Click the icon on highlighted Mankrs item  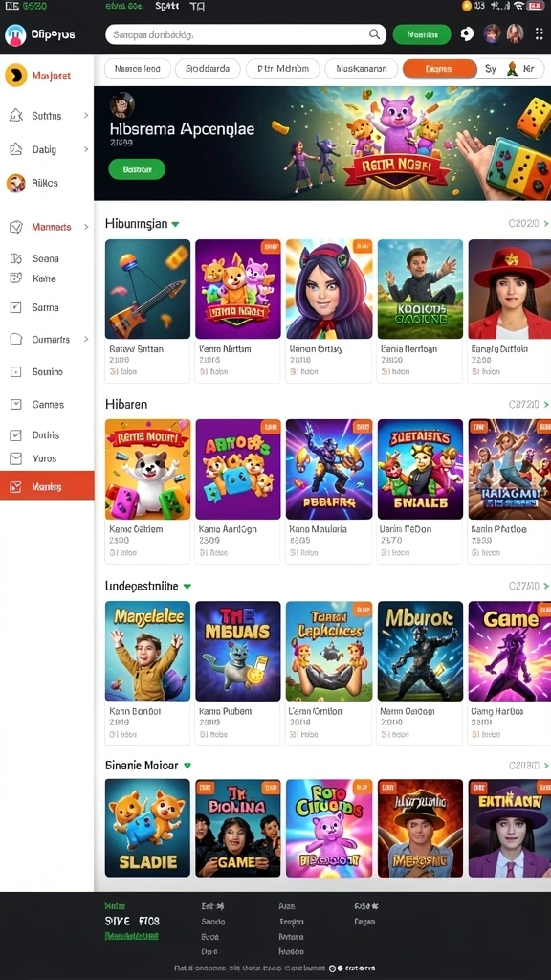15,486
